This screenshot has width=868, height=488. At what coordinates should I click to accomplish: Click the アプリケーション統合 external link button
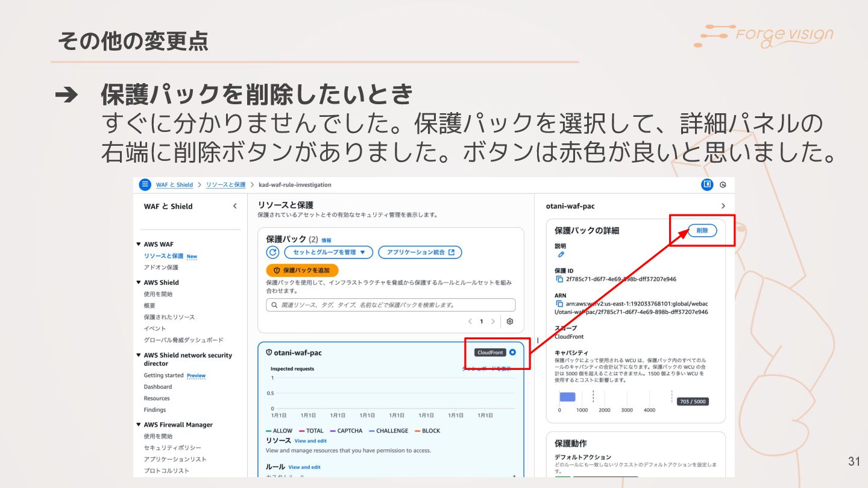pyautogui.click(x=420, y=252)
